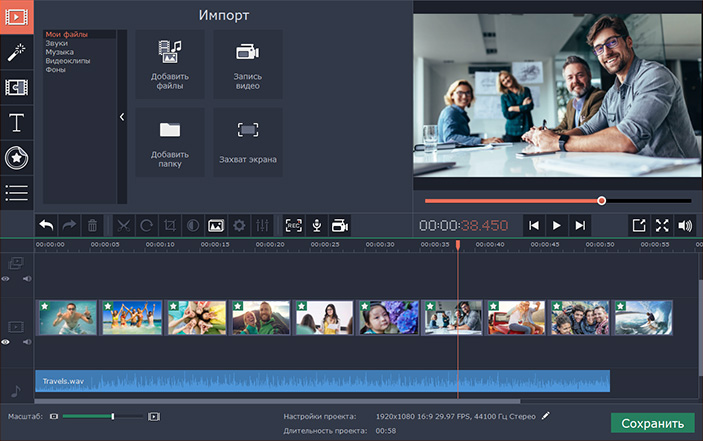The image size is (703, 441).
Task: Toggle video track visibility eye icon
Action: coord(6,342)
